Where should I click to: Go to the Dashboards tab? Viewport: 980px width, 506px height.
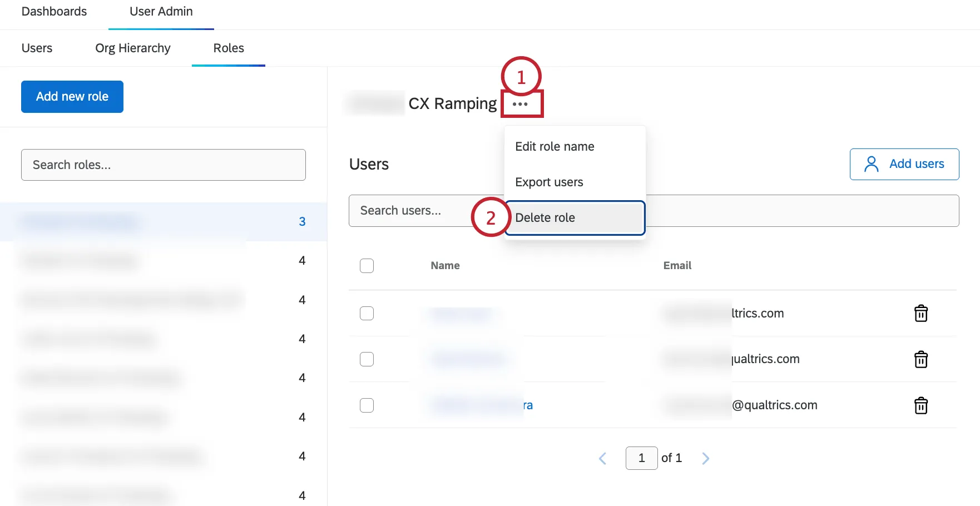(54, 11)
